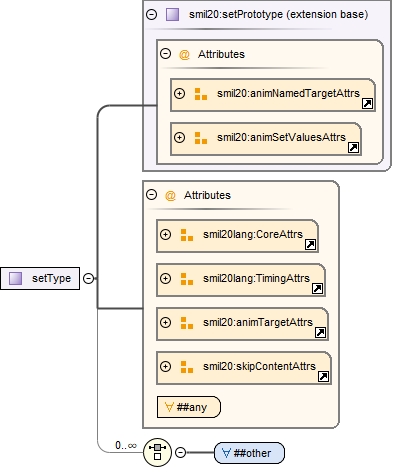Collapse Attributes group inside setPrototype

pos(165,54)
